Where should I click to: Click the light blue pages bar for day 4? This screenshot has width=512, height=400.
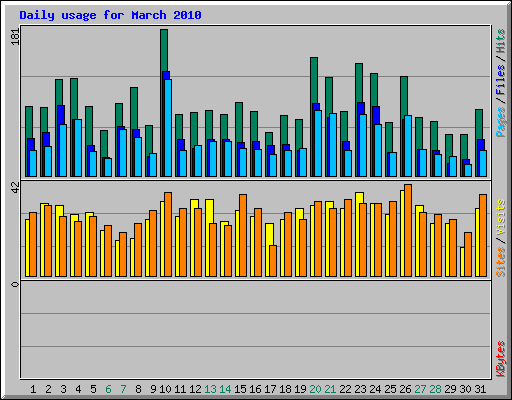click(78, 148)
